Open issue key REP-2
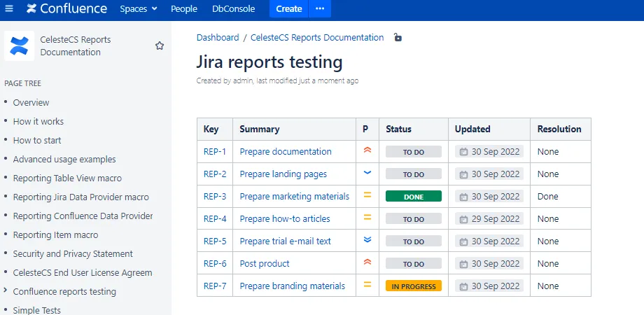The width and height of the screenshot is (644, 315). pos(215,174)
